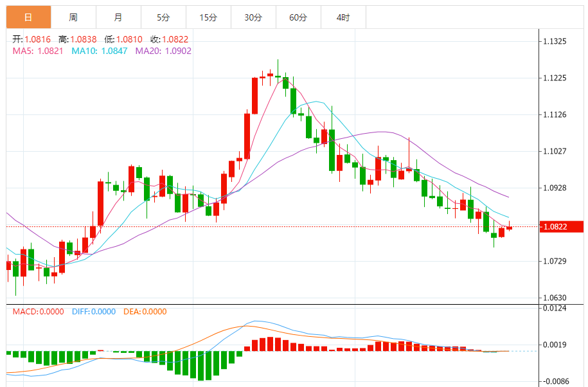The height and width of the screenshot is (387, 588).
Task: Click the DIFF:0.0000 label
Action: 94,312
